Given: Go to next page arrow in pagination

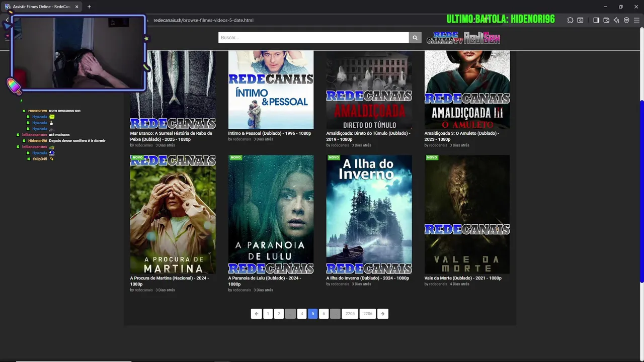Looking at the screenshot, I should (x=383, y=314).
